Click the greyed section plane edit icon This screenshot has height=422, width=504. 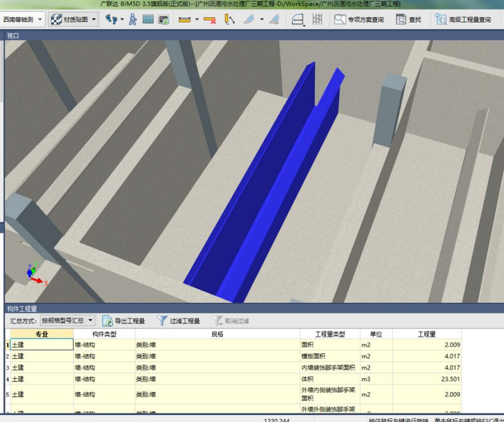[x=274, y=20]
